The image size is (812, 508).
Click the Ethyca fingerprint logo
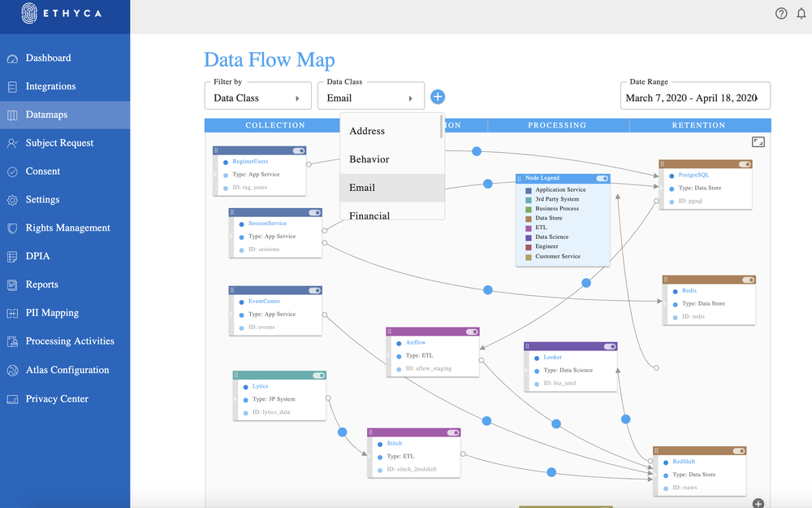[29, 13]
